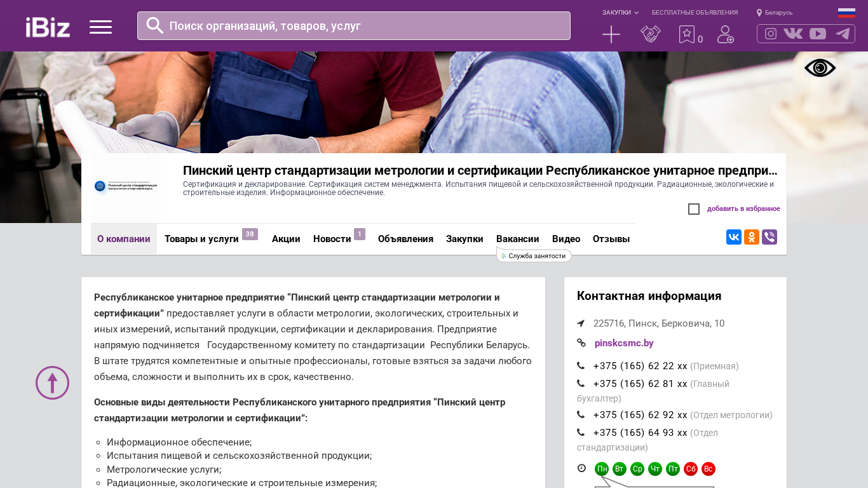
Task: Open the Видео tab
Action: click(x=566, y=239)
